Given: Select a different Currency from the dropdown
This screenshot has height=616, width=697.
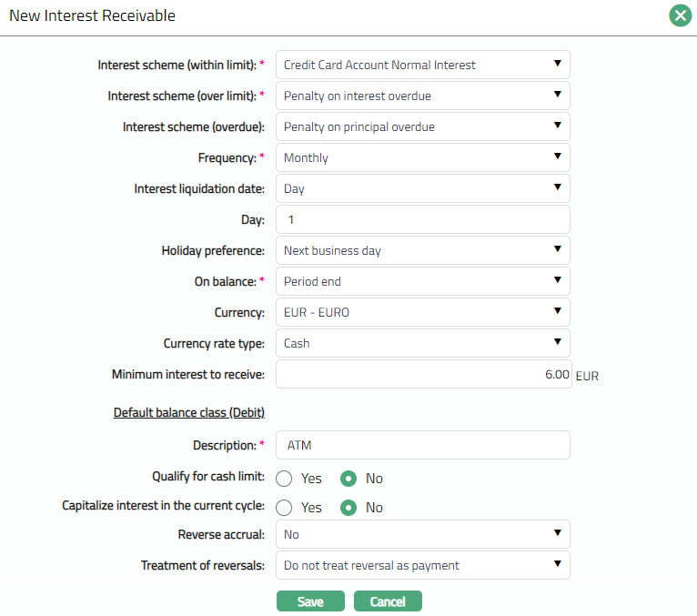Looking at the screenshot, I should pos(422,312).
